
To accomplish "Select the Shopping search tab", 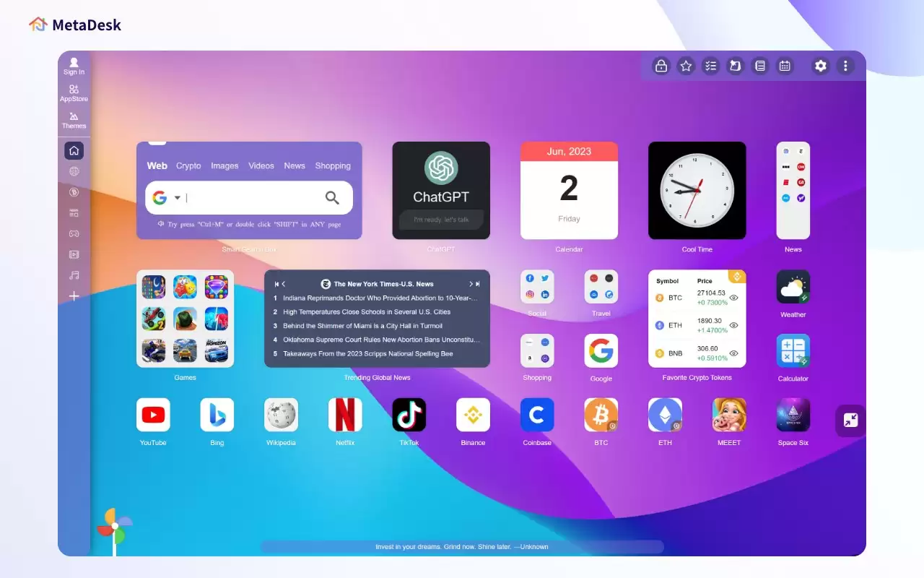I will pos(333,165).
